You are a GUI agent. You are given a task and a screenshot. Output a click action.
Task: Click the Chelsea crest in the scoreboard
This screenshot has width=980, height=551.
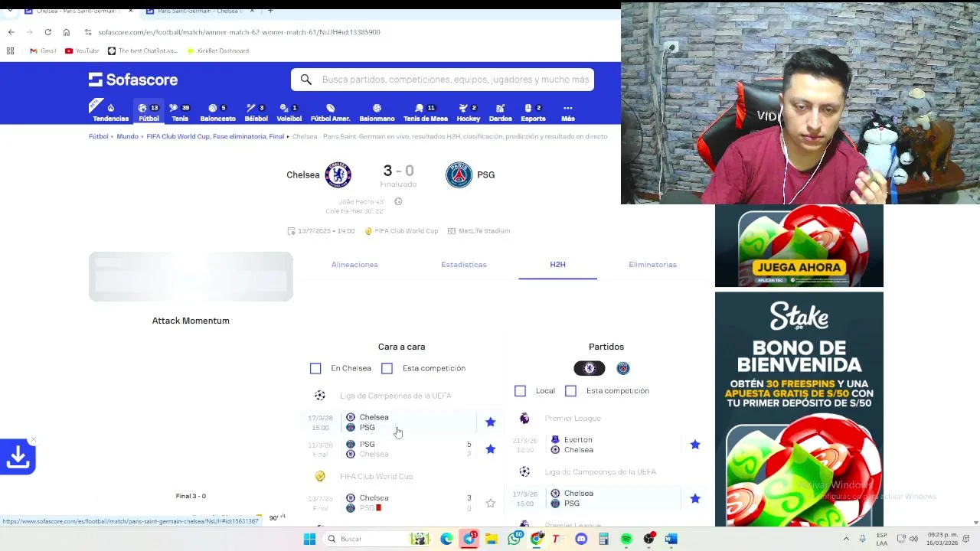point(338,174)
